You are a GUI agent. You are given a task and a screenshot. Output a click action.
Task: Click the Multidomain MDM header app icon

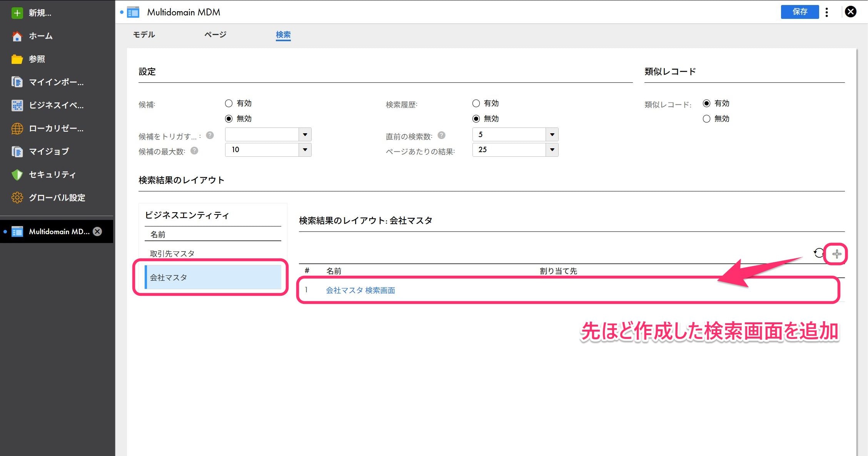[133, 12]
